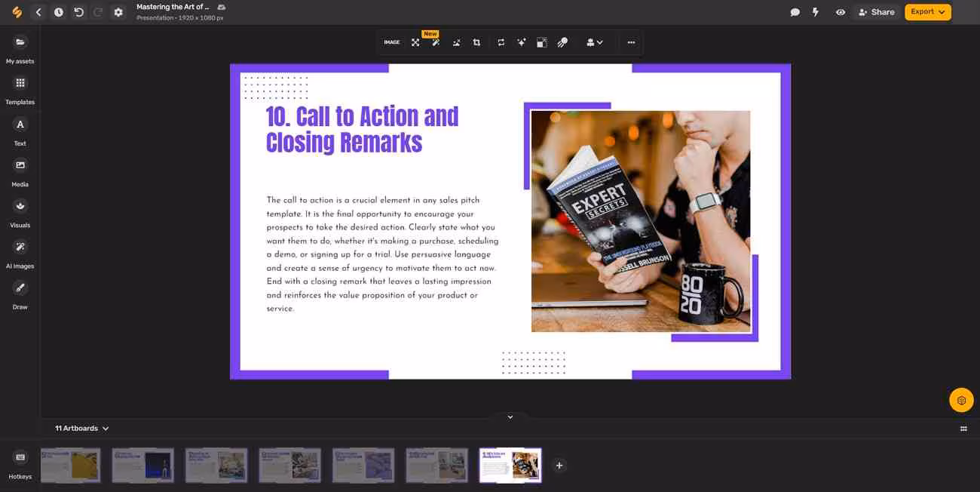Click the expand arrows icon in image toolbar
Viewport: 980px width, 492px height.
pos(415,42)
